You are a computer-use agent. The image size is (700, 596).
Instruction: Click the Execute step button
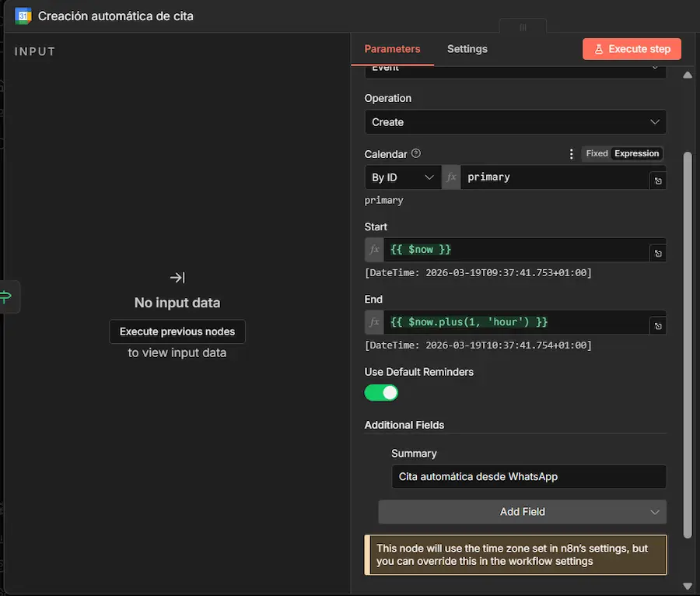(632, 48)
